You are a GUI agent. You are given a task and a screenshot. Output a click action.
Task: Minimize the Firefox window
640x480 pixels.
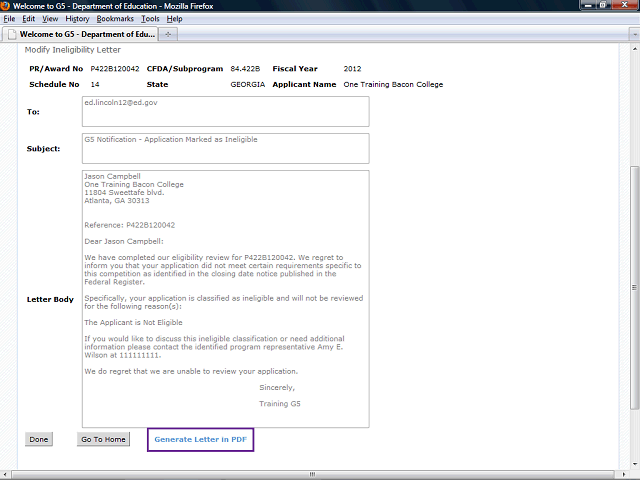tap(588, 5)
